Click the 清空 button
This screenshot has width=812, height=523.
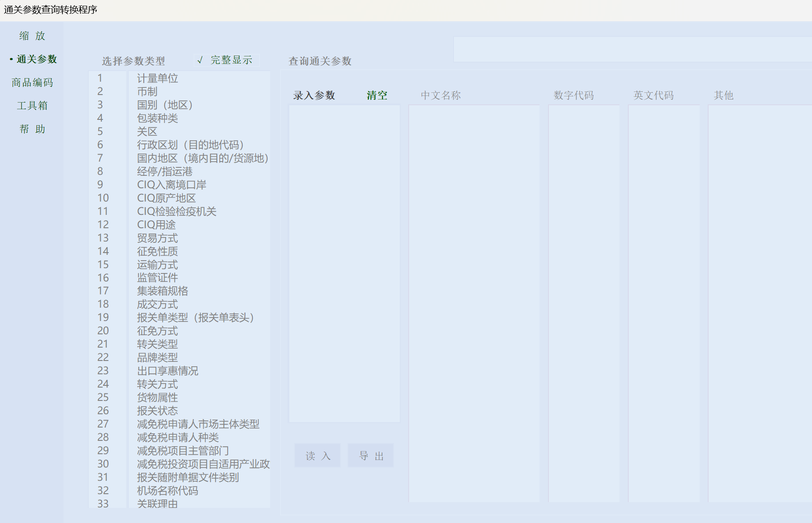coord(377,95)
